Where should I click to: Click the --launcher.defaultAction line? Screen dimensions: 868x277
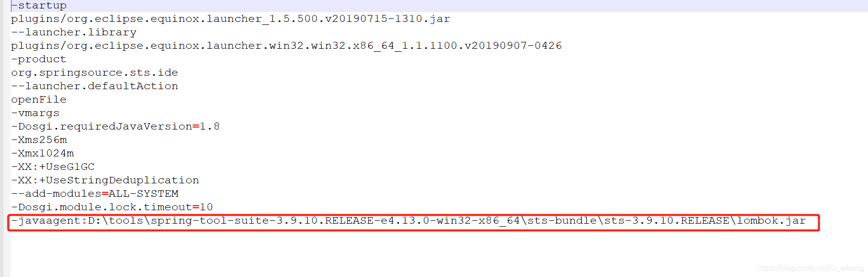94,86
